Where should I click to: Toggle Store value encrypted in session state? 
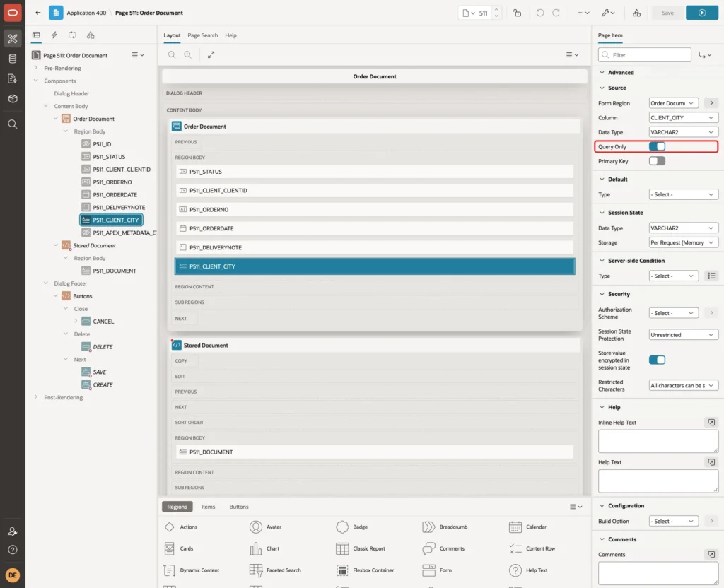[x=657, y=360]
